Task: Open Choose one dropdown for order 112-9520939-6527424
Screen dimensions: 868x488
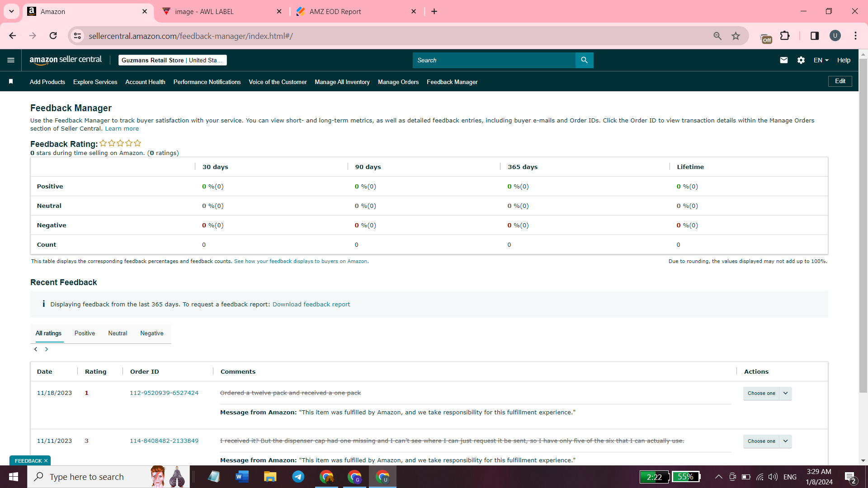Action: click(x=767, y=393)
